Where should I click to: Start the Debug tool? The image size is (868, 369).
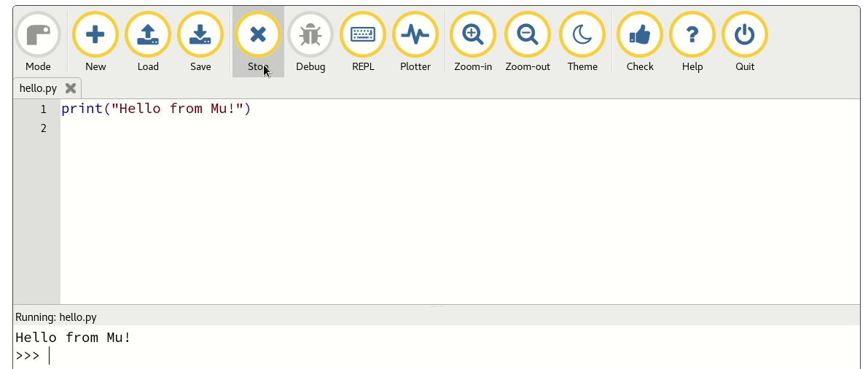pos(310,42)
